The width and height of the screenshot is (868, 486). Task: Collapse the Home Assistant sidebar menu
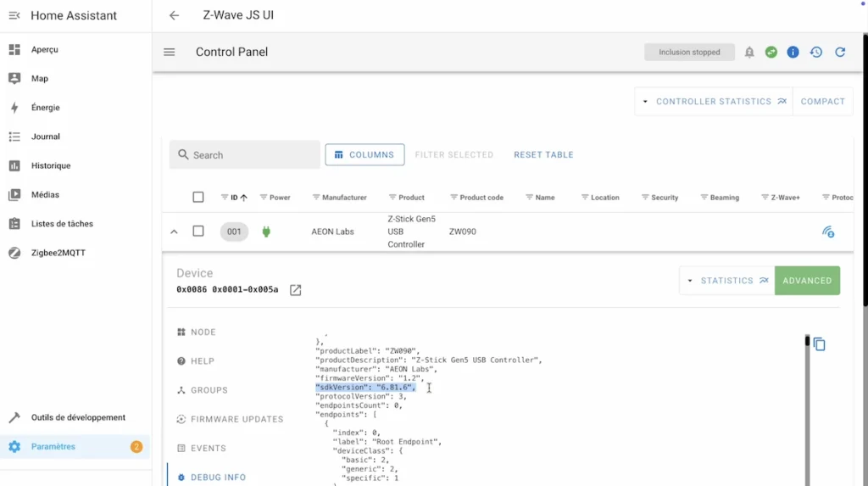(14, 15)
